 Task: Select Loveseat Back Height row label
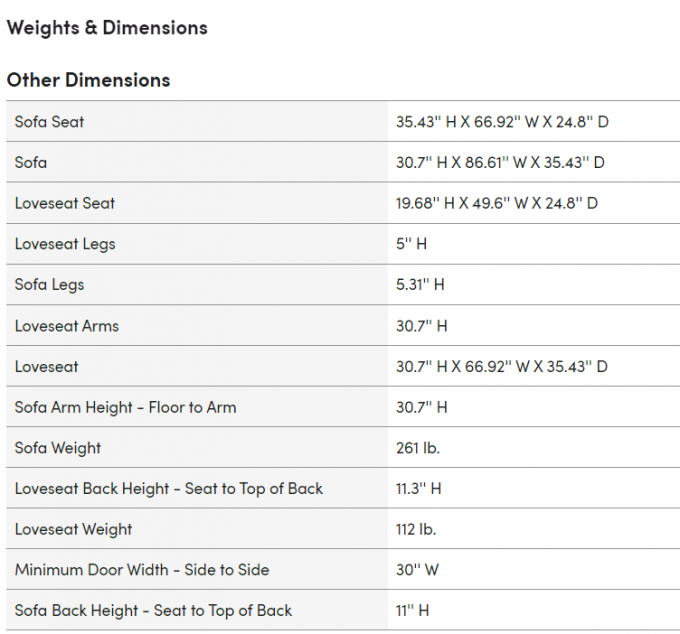pyautogui.click(x=169, y=489)
